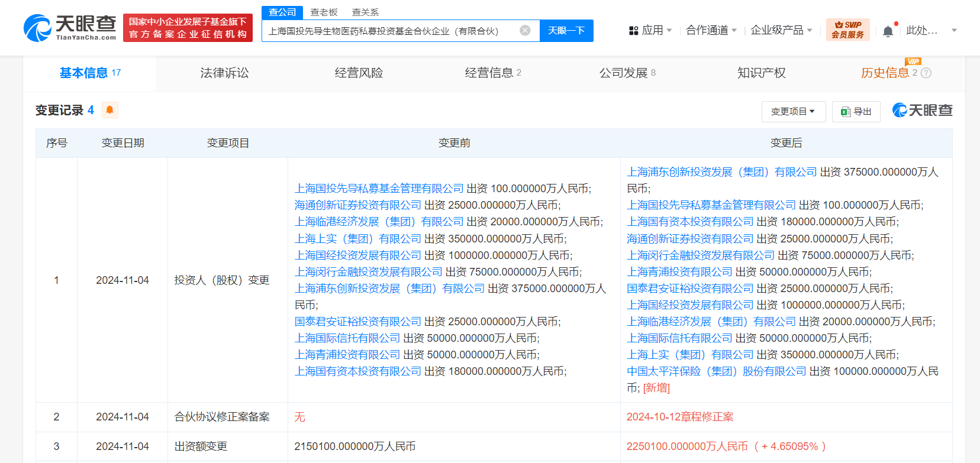Open 中国太平洋保险（集团）股份有限公司 link

pyautogui.click(x=717, y=371)
